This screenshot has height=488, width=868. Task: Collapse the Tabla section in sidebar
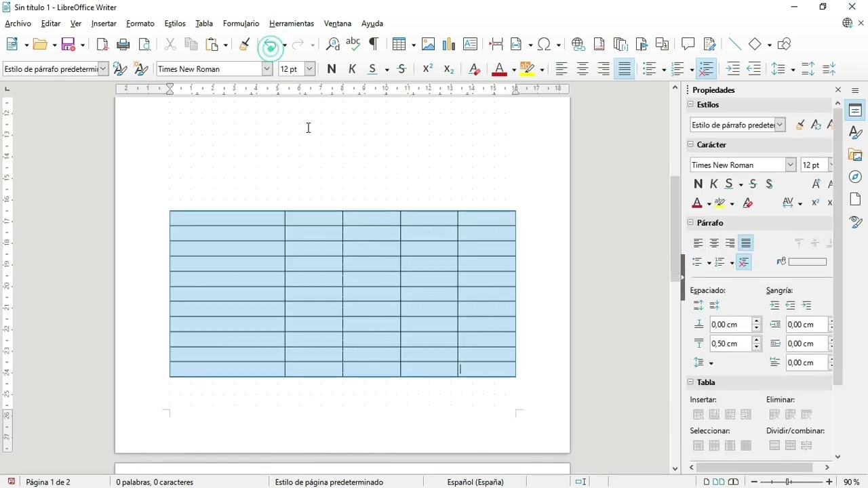[x=691, y=382]
